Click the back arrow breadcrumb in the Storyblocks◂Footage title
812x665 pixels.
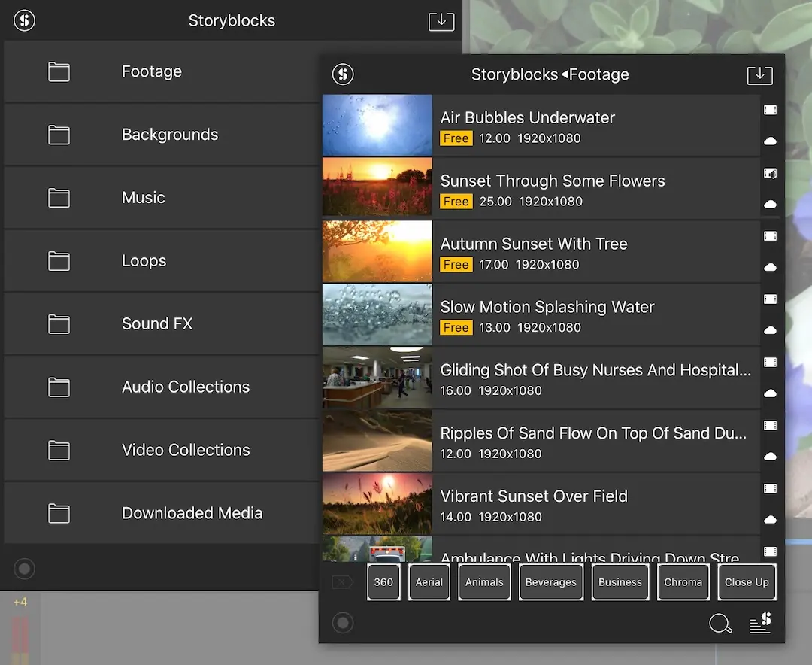(565, 74)
